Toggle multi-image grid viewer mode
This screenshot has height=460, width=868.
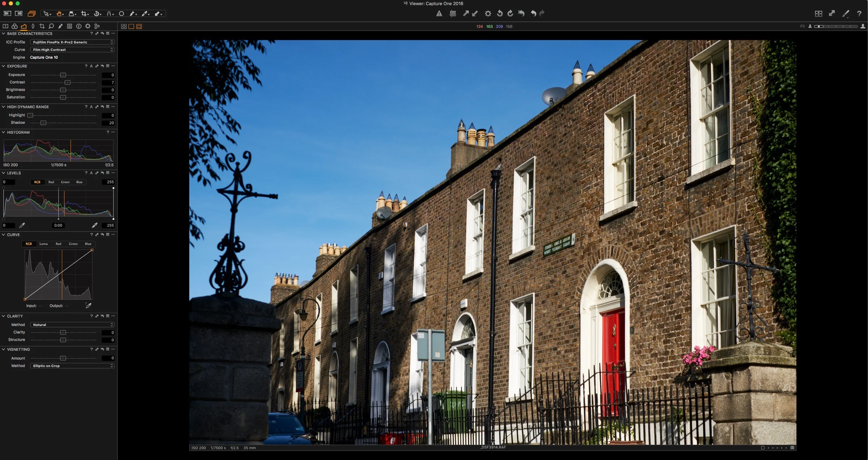click(x=124, y=26)
